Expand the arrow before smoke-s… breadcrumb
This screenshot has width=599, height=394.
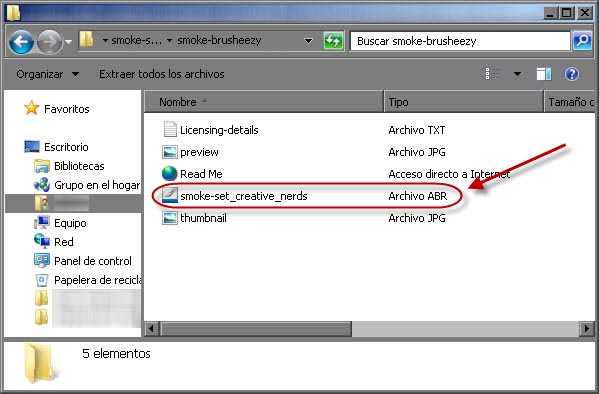[x=105, y=41]
